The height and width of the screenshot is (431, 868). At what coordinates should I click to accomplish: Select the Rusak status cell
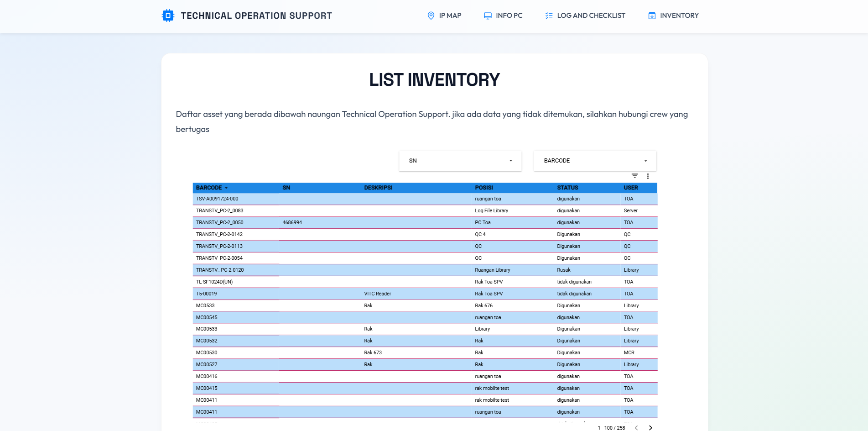(564, 270)
